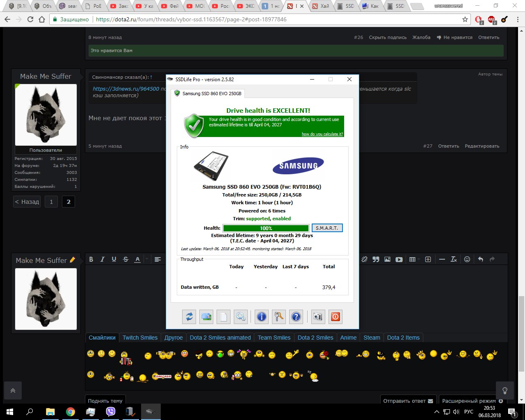Open the text alignment dropdown
The width and height of the screenshot is (525, 420).
tap(157, 259)
